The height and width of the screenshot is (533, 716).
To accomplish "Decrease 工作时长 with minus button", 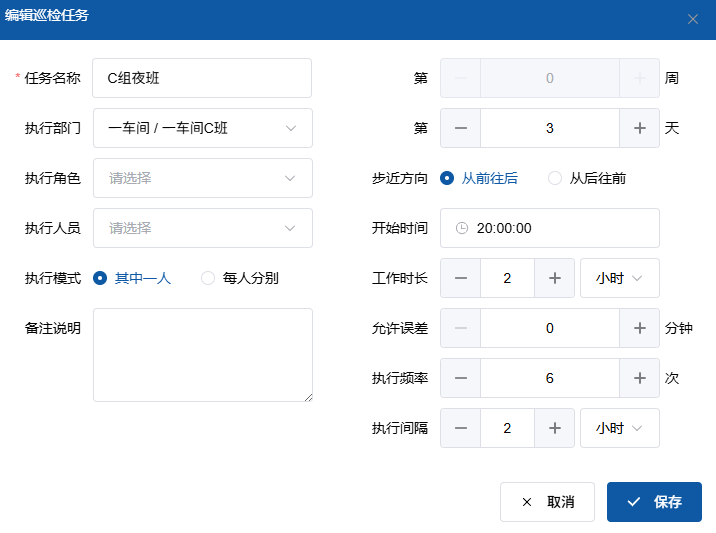I will 461,278.
